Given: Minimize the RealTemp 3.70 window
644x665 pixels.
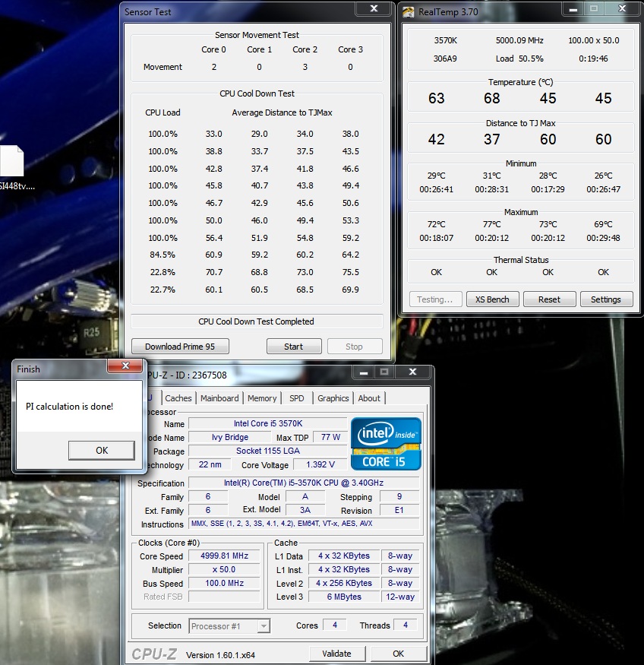Looking at the screenshot, I should (573, 8).
